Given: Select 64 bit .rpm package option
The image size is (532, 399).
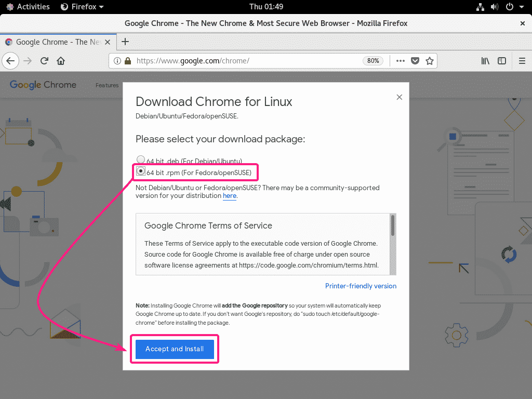Looking at the screenshot, I should (141, 171).
